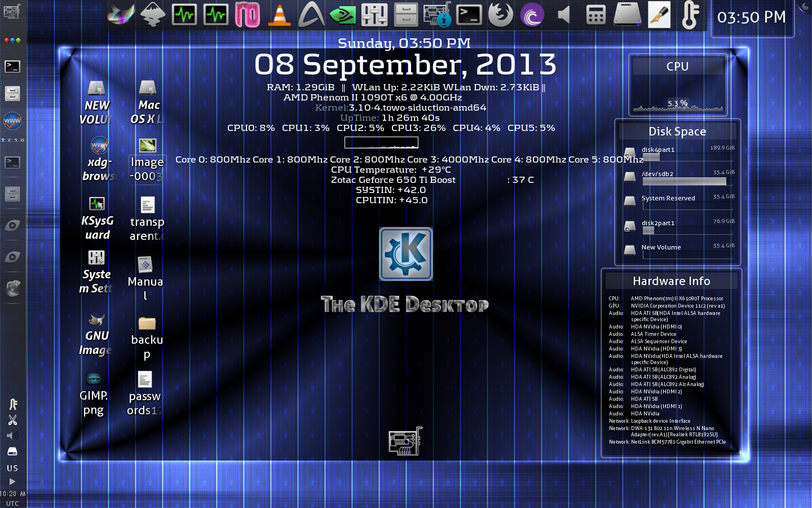The width and height of the screenshot is (812, 508).
Task: Open the Manual desktop file
Action: click(145, 279)
